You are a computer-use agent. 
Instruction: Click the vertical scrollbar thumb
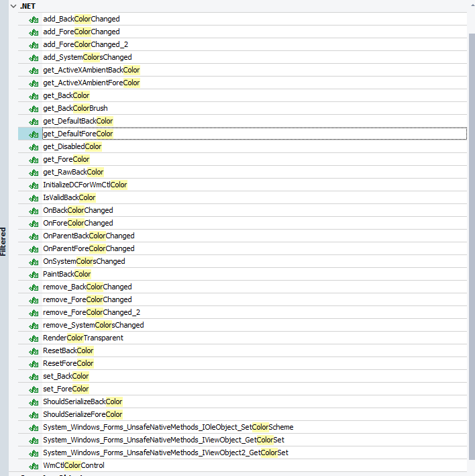click(x=472, y=246)
